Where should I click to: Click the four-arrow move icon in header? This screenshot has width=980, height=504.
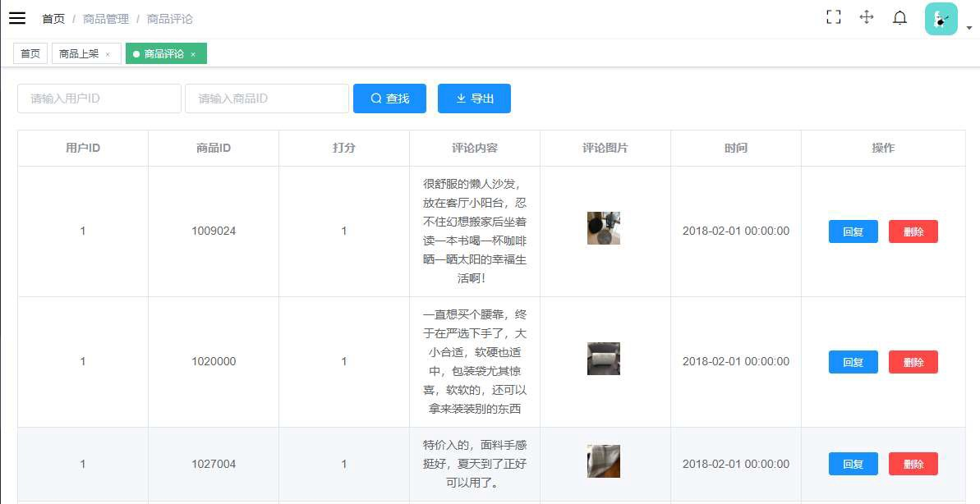pyautogui.click(x=867, y=17)
